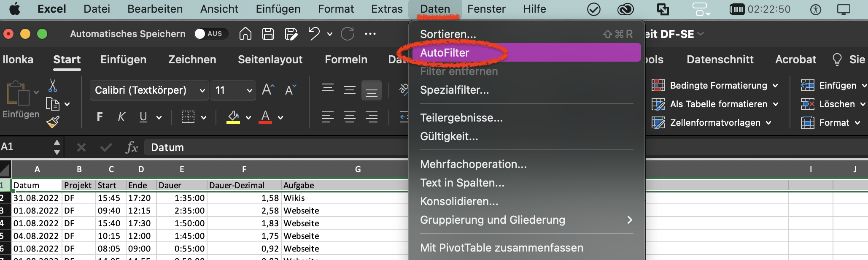Image resolution: width=868 pixels, height=260 pixels.
Task: Click the increase font size icon
Action: (268, 90)
